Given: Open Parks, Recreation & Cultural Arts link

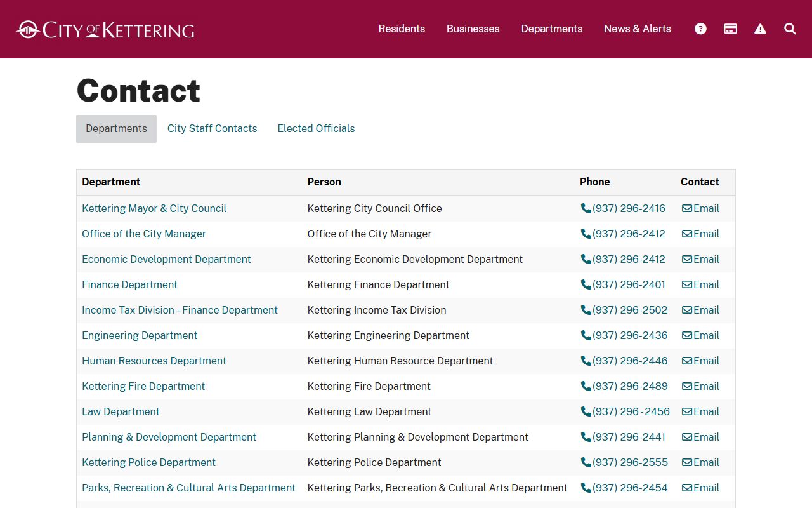Looking at the screenshot, I should click(188, 488).
